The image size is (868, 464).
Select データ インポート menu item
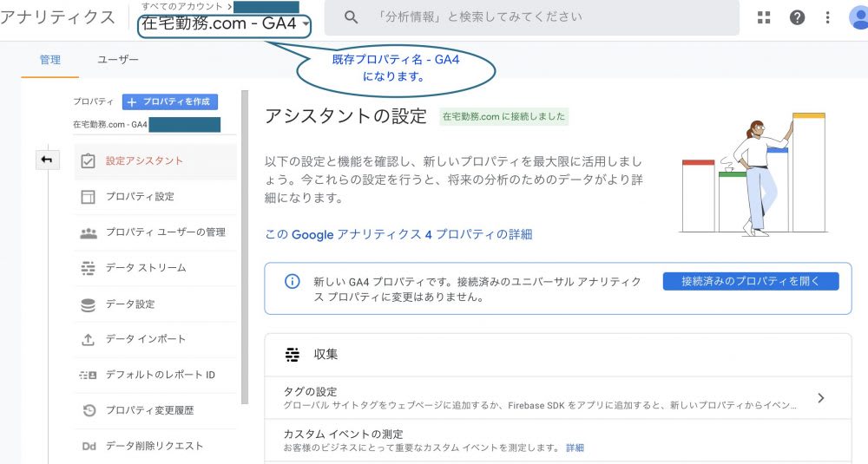pyautogui.click(x=155, y=339)
